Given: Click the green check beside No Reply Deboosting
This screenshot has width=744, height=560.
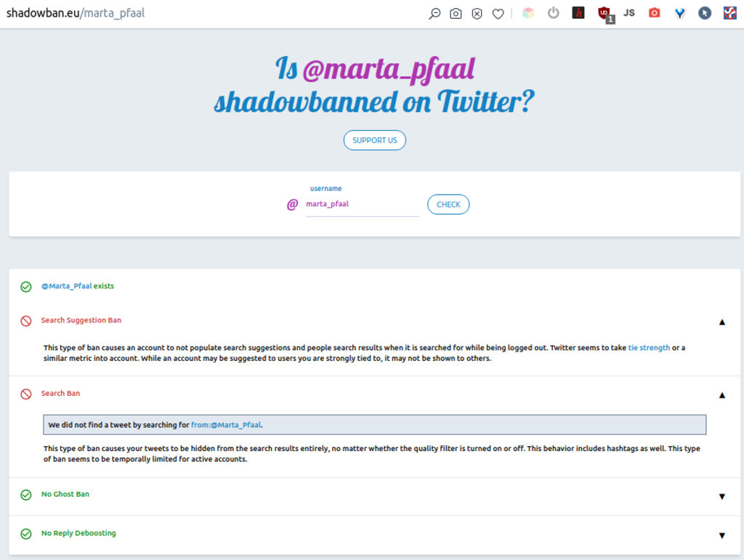Looking at the screenshot, I should 26,534.
